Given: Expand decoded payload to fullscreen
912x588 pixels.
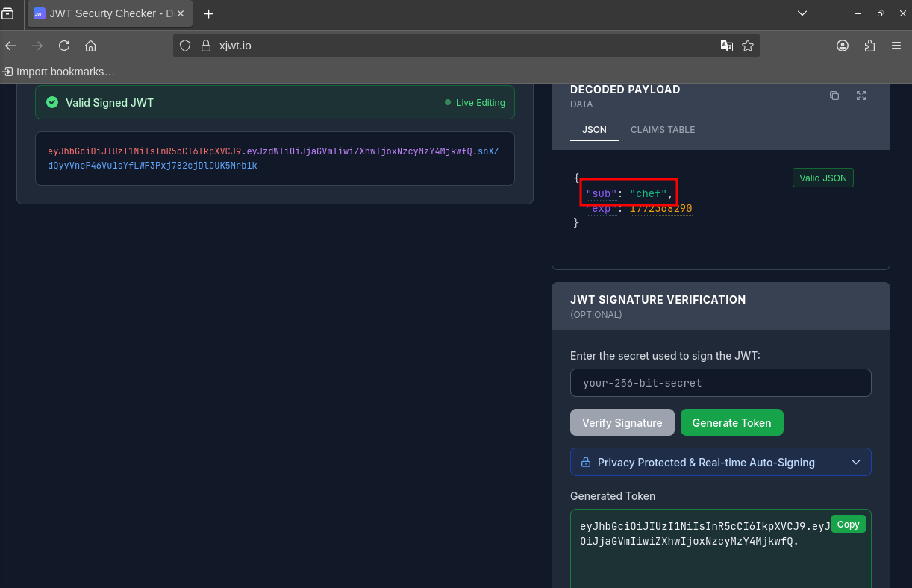Looking at the screenshot, I should (861, 96).
